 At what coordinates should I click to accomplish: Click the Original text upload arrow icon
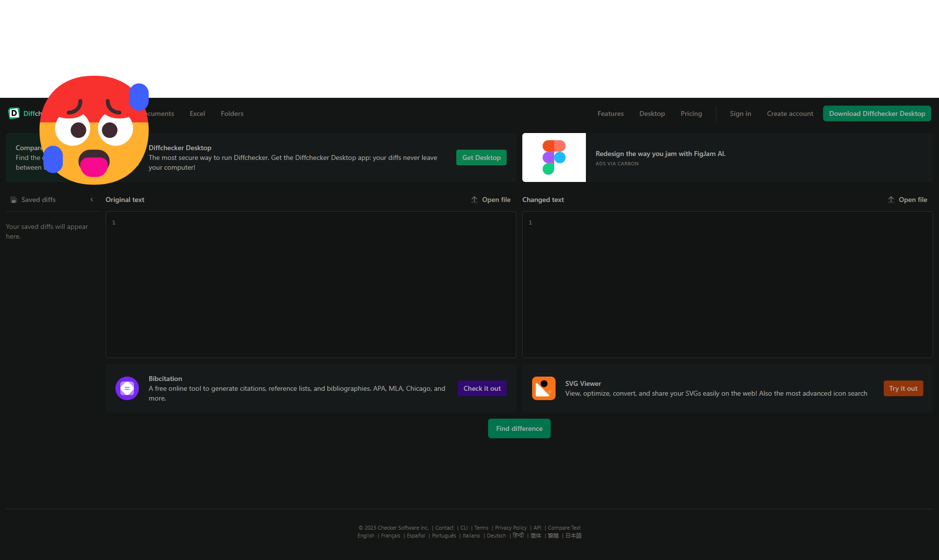click(474, 200)
